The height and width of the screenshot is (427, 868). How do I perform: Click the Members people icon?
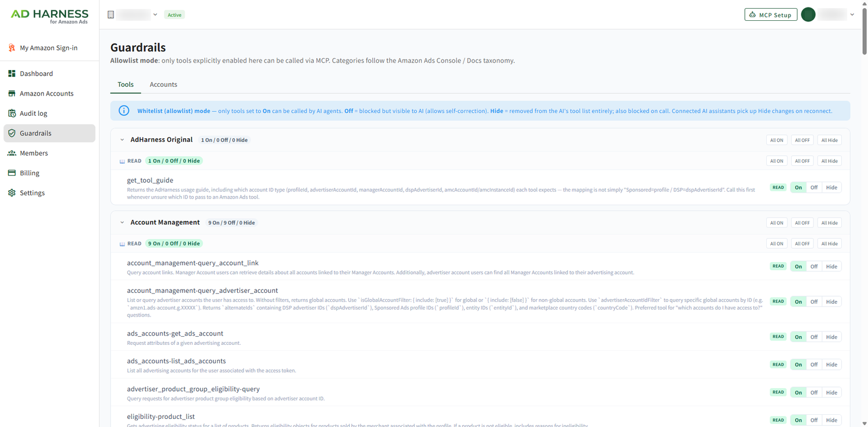pyautogui.click(x=12, y=153)
